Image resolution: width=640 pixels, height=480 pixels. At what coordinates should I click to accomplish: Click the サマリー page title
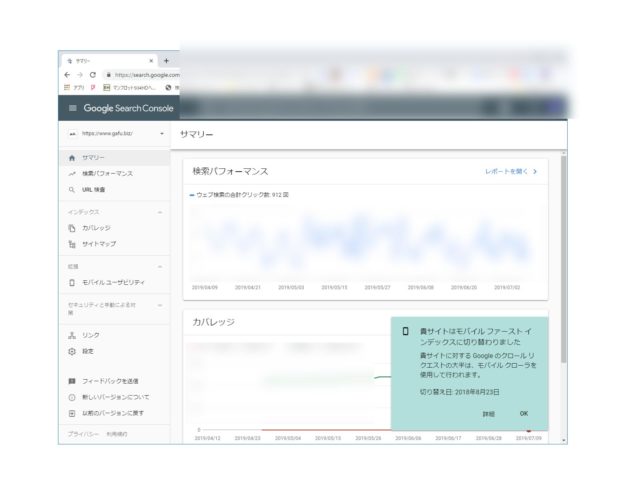pos(197,134)
